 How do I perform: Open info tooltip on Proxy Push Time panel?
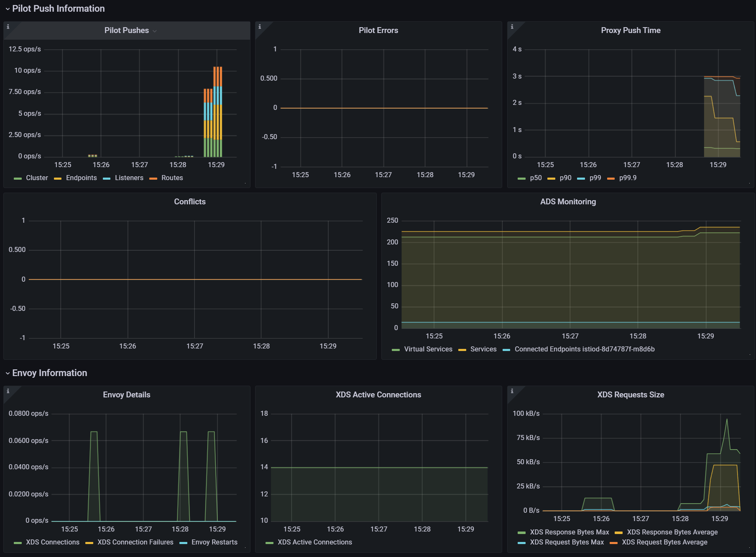point(512,27)
